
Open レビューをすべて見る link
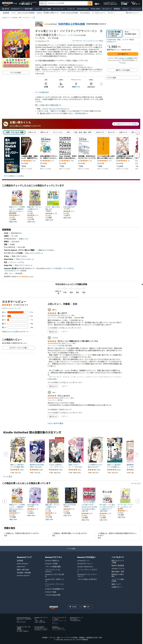pyautogui.click(x=56, y=423)
